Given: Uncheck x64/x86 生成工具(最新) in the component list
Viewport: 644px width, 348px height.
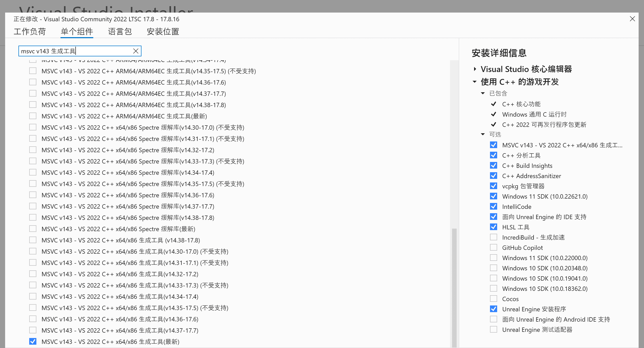Looking at the screenshot, I should (x=33, y=341).
